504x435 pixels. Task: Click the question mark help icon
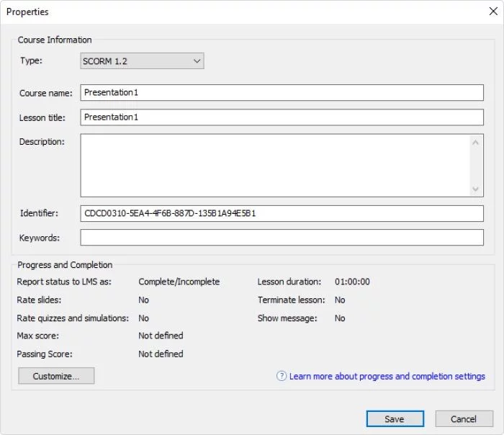(x=282, y=376)
